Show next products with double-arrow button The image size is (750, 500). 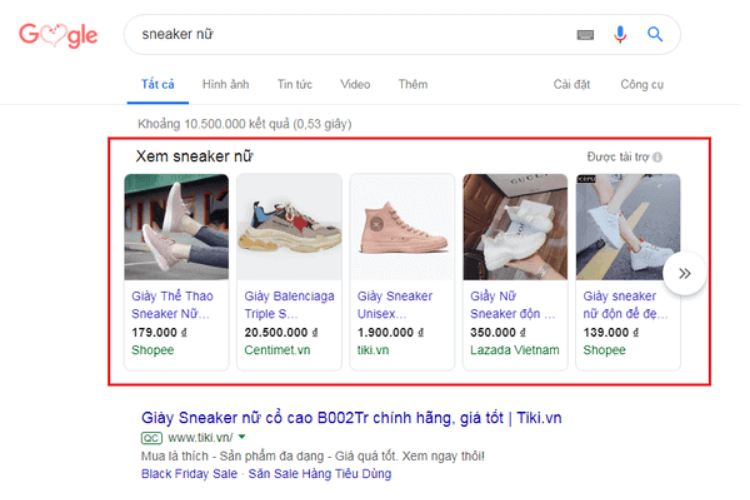tap(684, 273)
